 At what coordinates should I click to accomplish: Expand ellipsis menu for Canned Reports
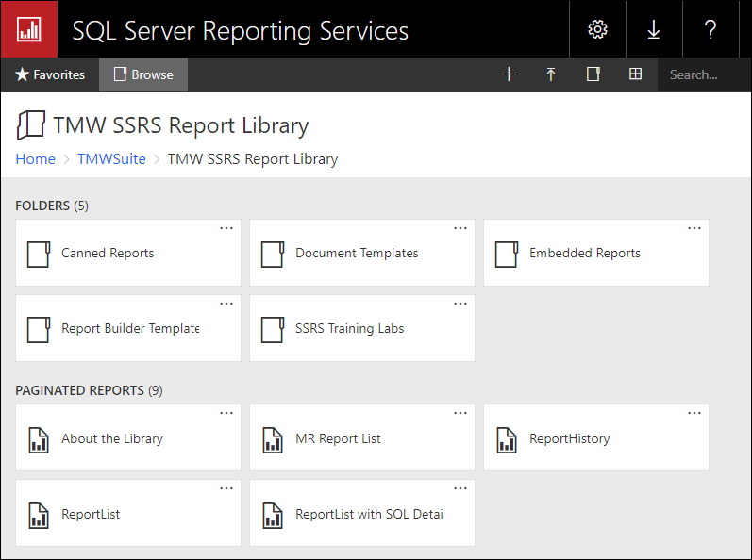click(x=226, y=228)
